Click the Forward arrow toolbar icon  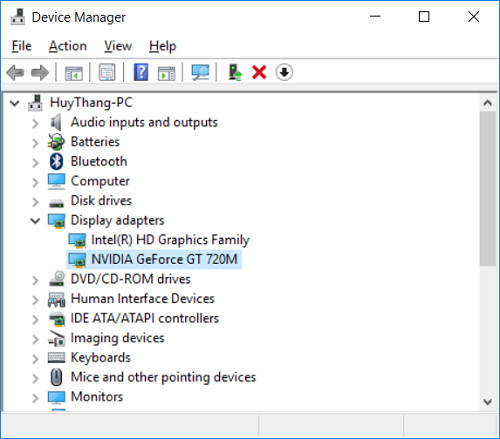[40, 72]
